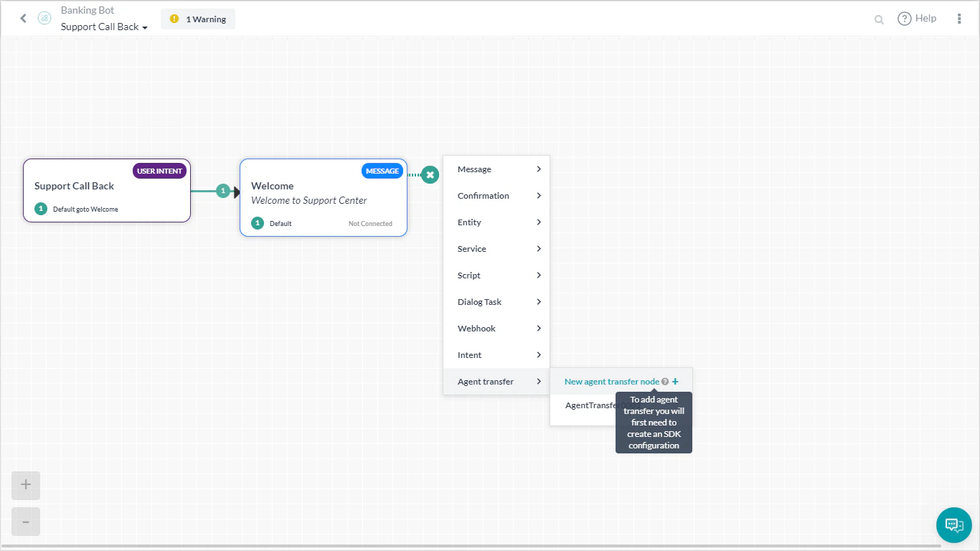980x551 pixels.
Task: Remove the connection with the X icon
Action: [x=430, y=174]
